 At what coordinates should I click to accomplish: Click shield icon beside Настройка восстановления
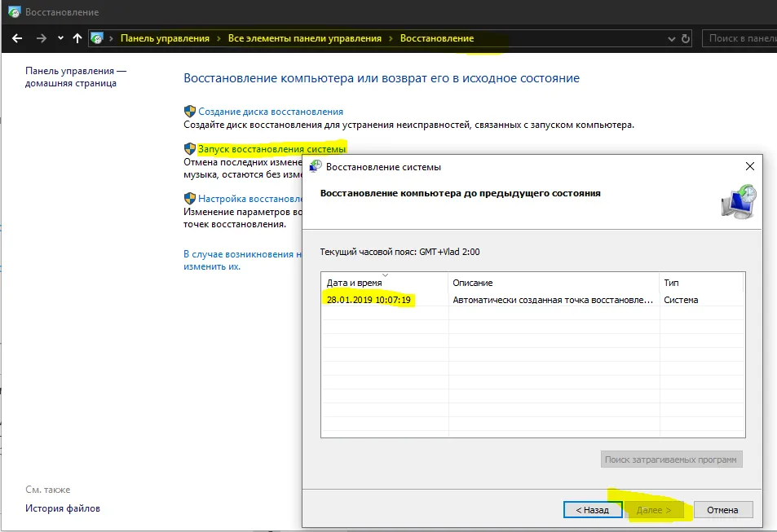tap(190, 198)
